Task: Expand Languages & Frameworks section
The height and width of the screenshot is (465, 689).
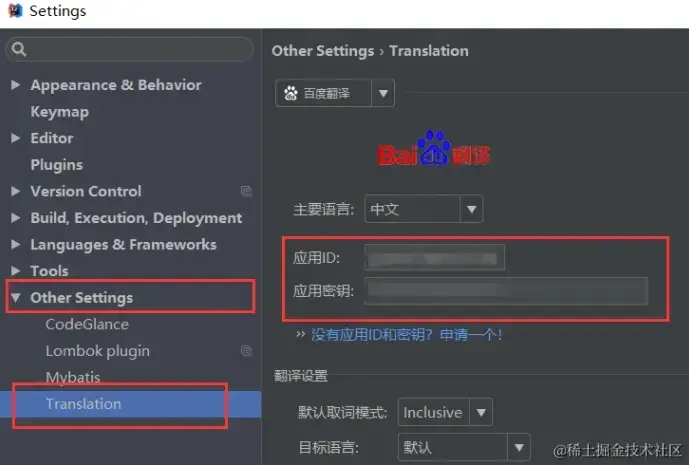Action: pyautogui.click(x=15, y=244)
